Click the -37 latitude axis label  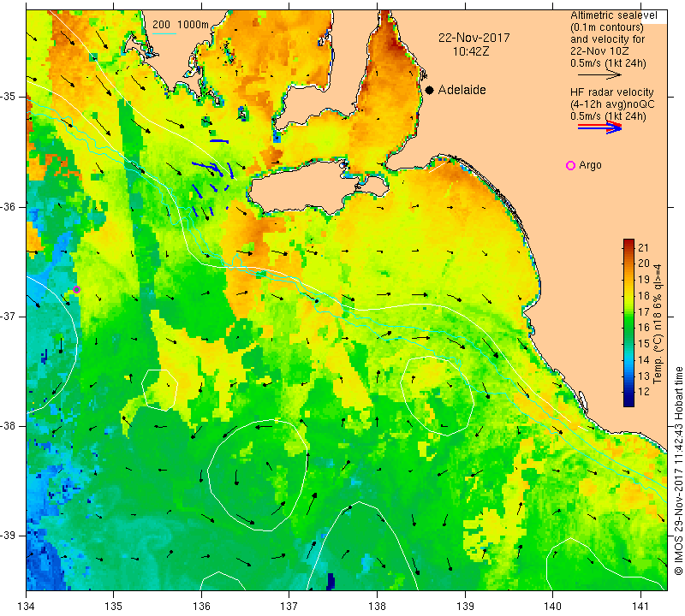click(9, 316)
